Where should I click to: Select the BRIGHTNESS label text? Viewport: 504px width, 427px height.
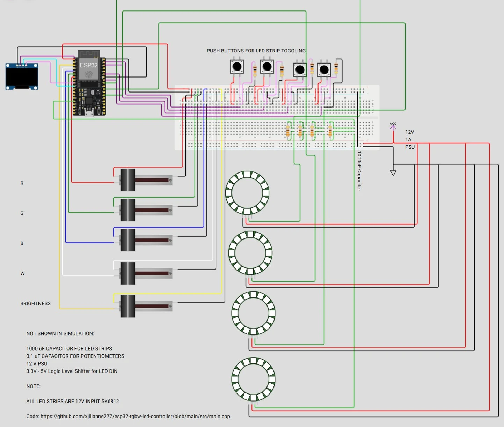coord(35,303)
